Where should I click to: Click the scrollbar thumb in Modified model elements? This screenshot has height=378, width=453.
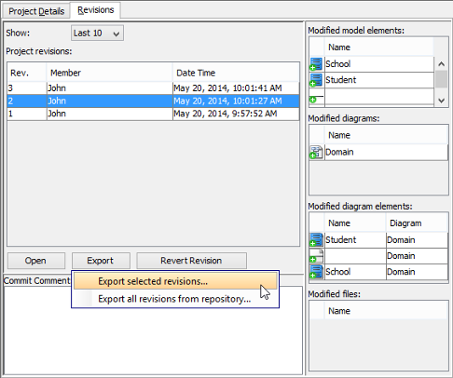[441, 79]
